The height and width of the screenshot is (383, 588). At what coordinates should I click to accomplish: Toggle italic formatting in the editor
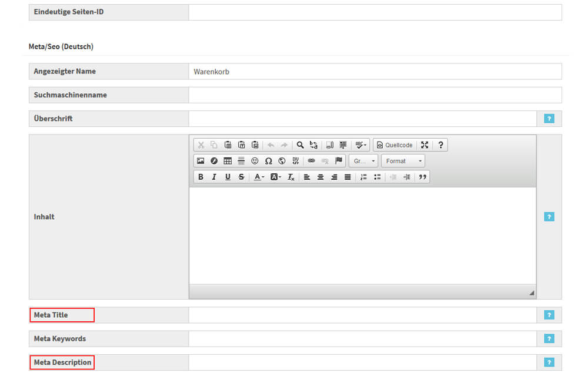click(x=214, y=177)
